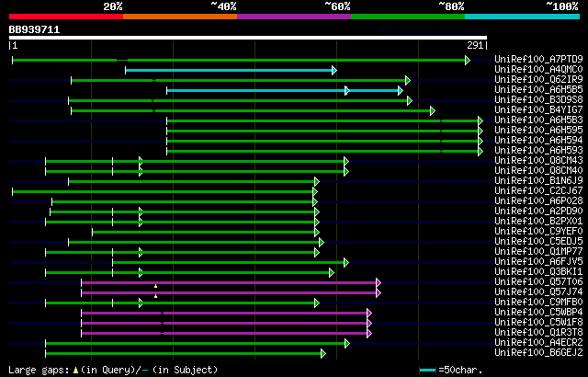Viewport: 588px width, 377px height.
Task: Click the cyan ~100% identity color bar
Action: coord(523,17)
